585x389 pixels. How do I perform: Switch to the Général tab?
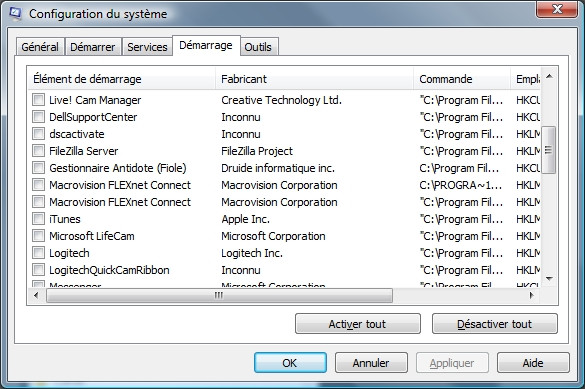tap(40, 47)
